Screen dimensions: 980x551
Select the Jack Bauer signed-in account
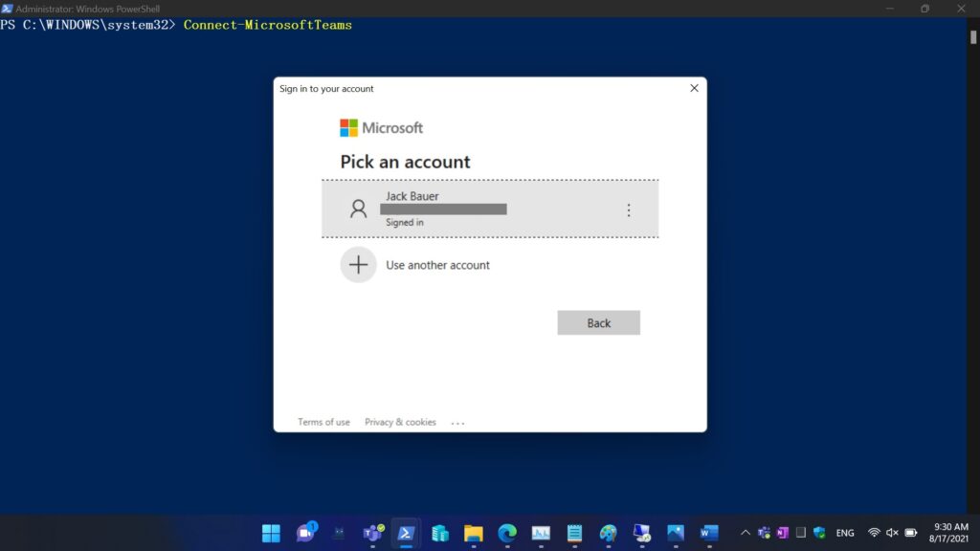point(479,209)
